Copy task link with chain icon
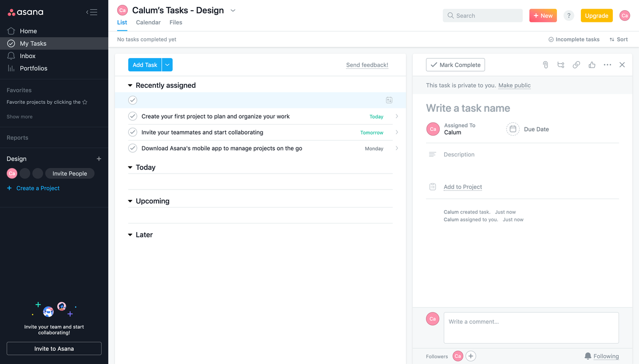The width and height of the screenshot is (639, 364). (576, 65)
